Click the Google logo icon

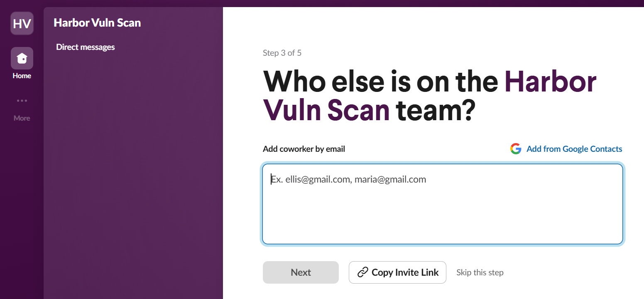coord(516,149)
